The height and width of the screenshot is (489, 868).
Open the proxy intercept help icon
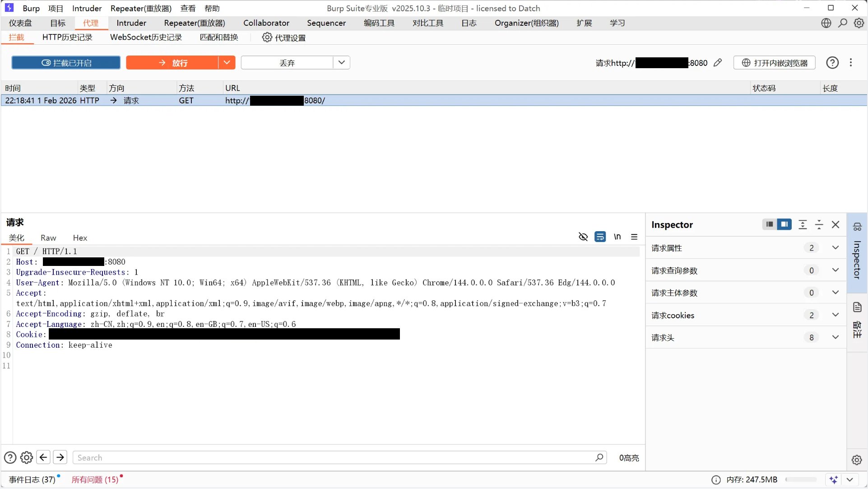tap(832, 63)
